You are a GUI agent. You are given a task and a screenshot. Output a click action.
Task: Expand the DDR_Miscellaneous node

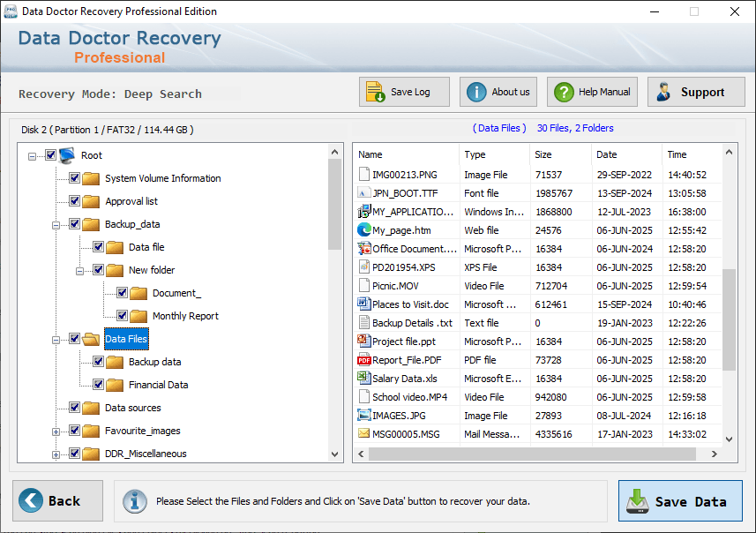[56, 454]
